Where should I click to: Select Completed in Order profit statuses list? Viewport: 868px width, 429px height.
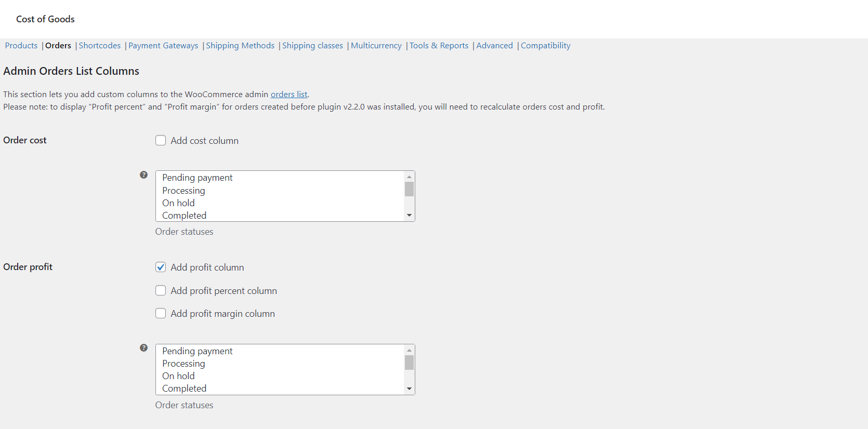(184, 388)
